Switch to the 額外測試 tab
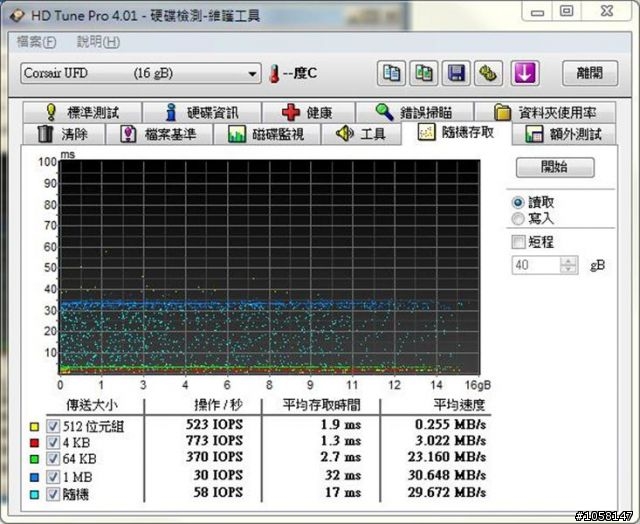 pyautogui.click(x=564, y=134)
